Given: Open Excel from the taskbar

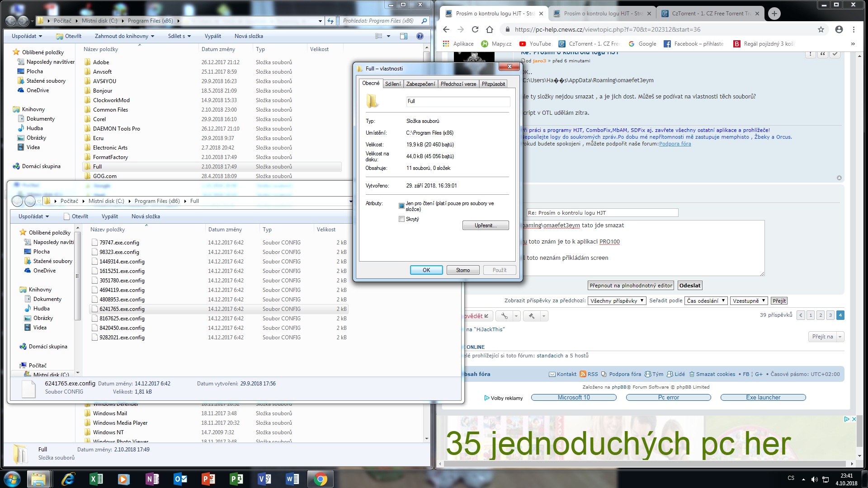Looking at the screenshot, I should 96,479.
